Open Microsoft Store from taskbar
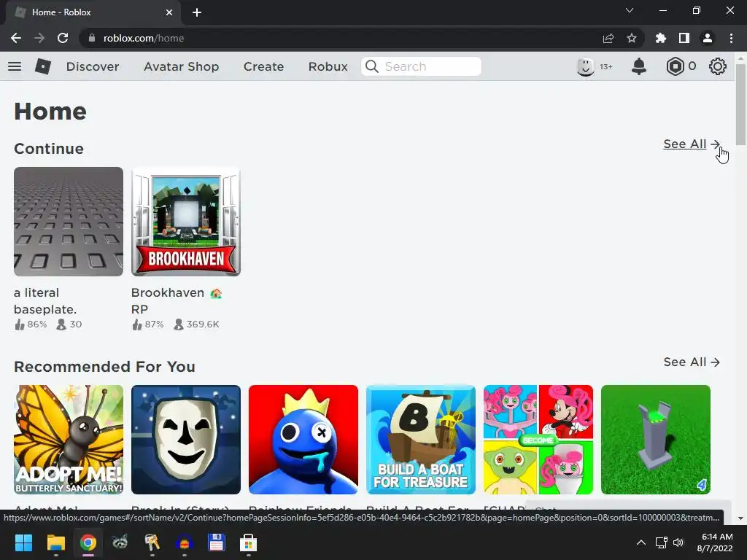 point(248,542)
